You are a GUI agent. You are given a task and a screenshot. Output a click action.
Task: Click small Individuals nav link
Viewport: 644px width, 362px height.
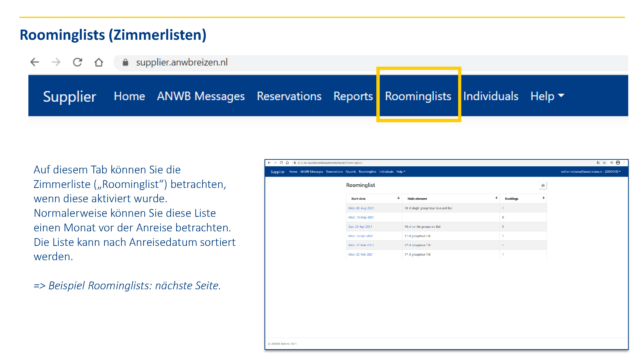click(x=386, y=172)
